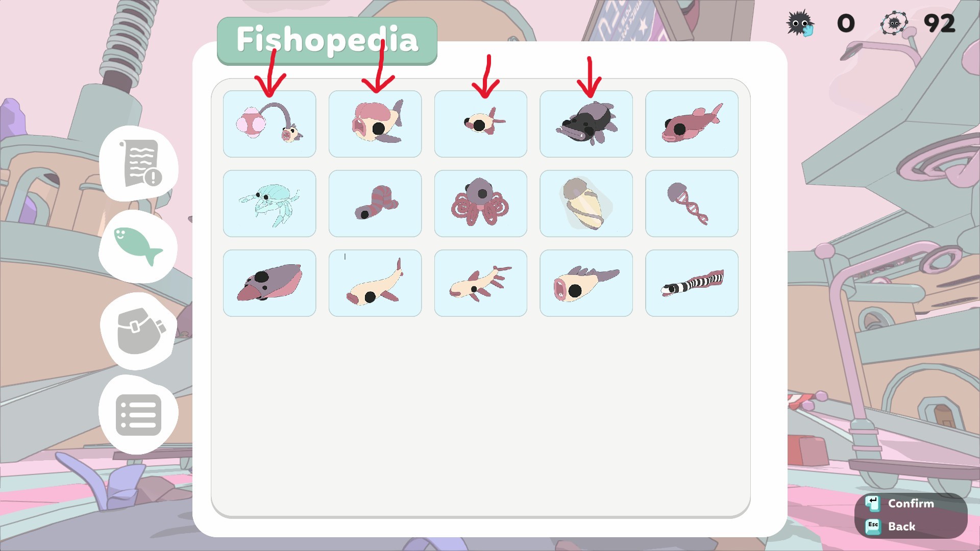Select the pink fish in top-right tile

(692, 124)
